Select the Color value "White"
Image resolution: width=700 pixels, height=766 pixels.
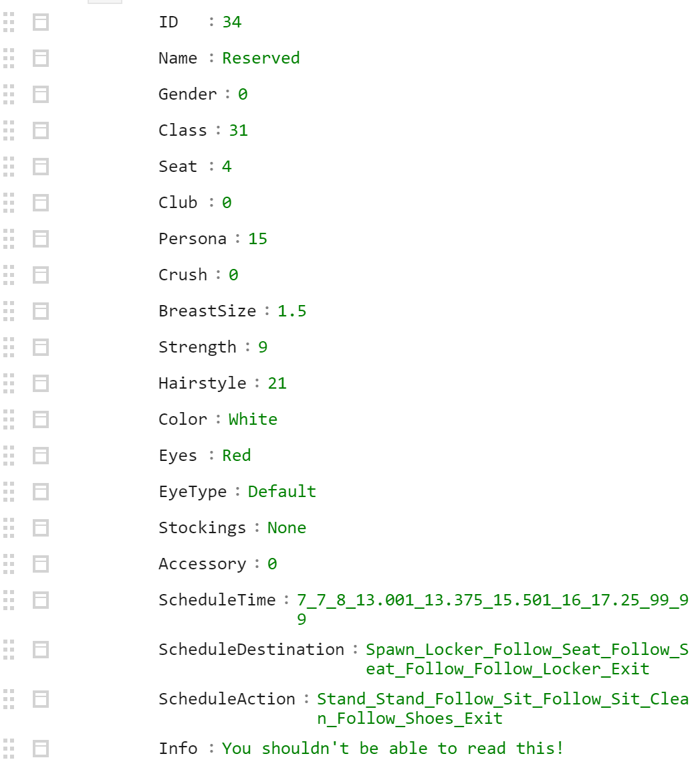coord(253,419)
